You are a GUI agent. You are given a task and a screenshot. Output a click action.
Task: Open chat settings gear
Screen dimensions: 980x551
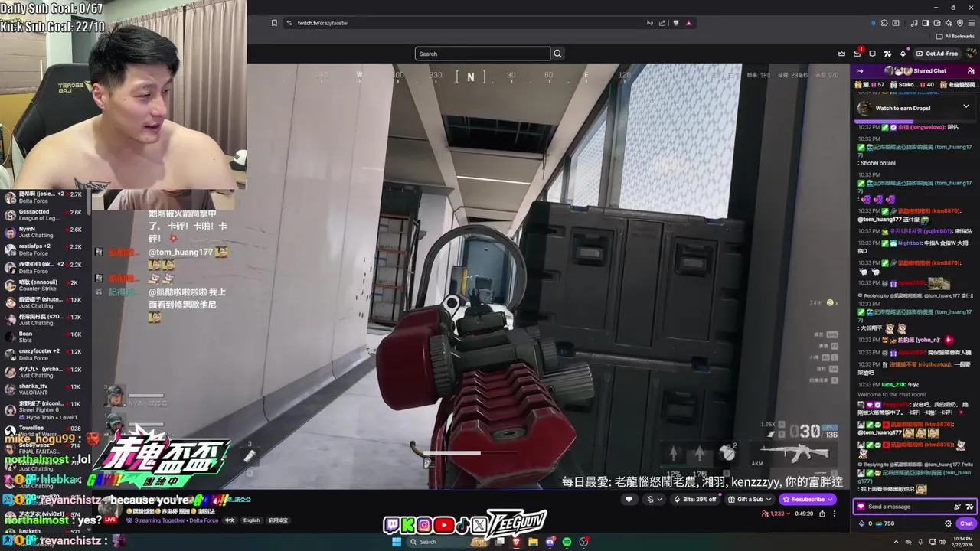pyautogui.click(x=948, y=523)
